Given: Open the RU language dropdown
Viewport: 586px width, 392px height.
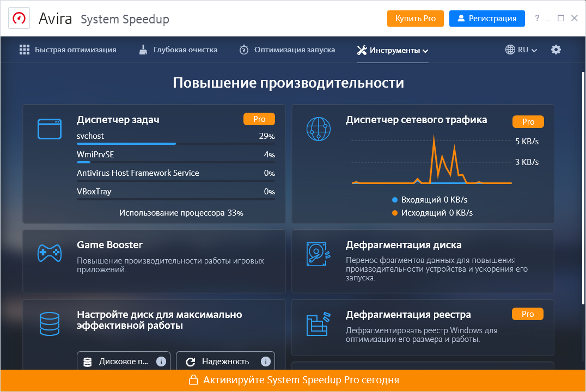Looking at the screenshot, I should click(521, 50).
